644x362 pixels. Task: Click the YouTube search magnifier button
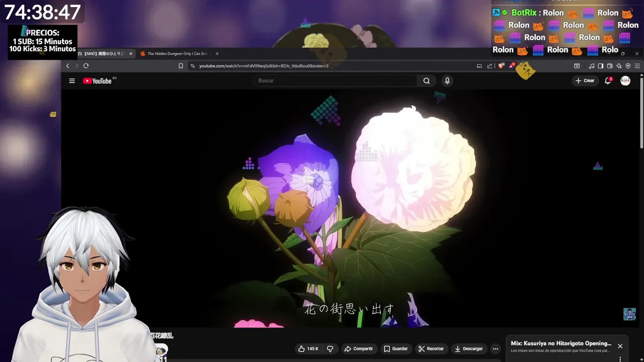427,81
